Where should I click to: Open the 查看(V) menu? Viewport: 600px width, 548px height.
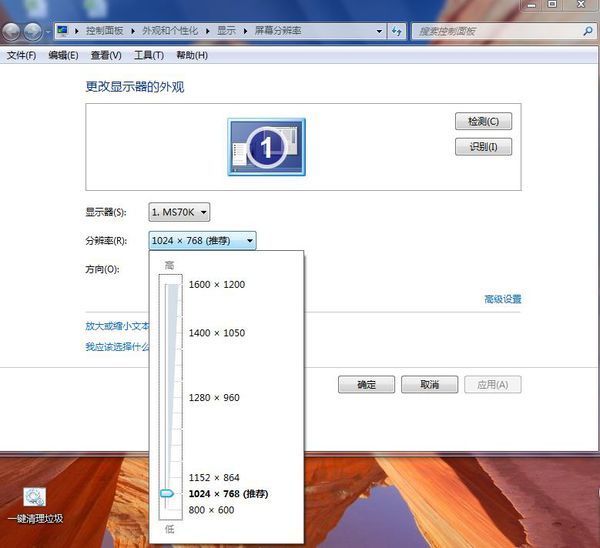(x=106, y=55)
